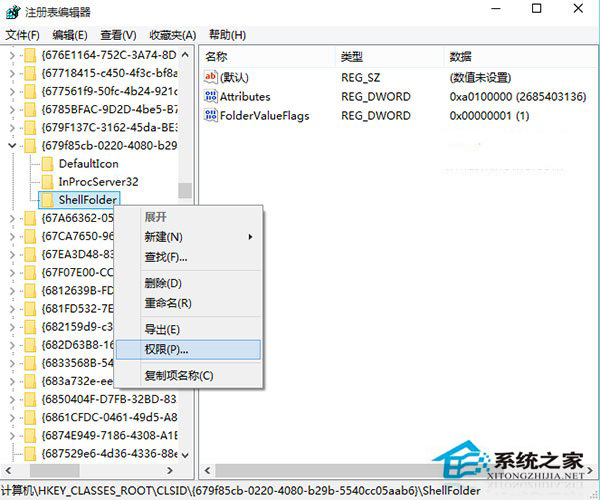Select the DefaultIcon subkey label
The width and height of the screenshot is (600, 500).
click(x=88, y=164)
